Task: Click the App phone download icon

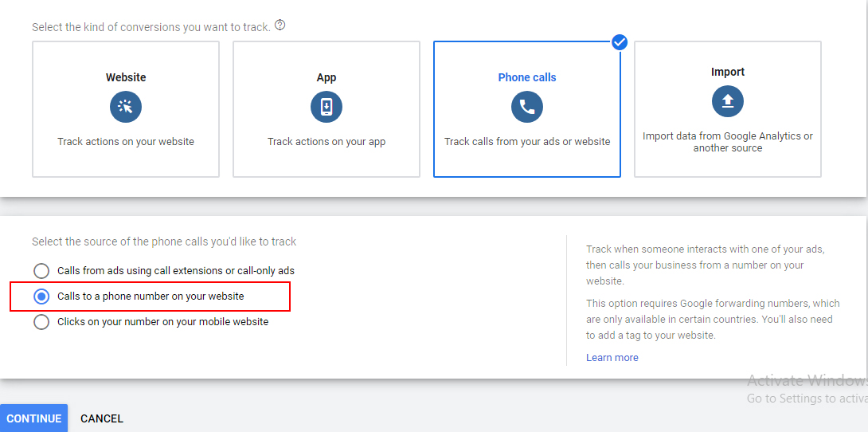Action: pyautogui.click(x=326, y=107)
